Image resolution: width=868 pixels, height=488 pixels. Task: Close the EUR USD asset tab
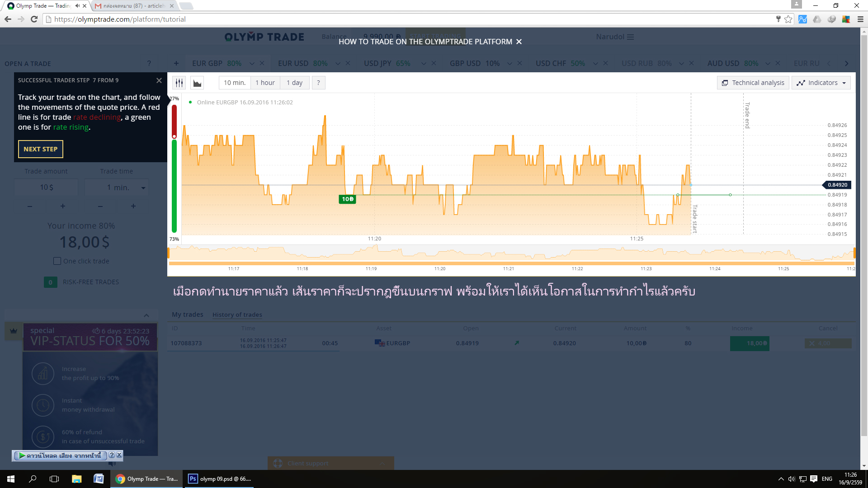click(348, 63)
